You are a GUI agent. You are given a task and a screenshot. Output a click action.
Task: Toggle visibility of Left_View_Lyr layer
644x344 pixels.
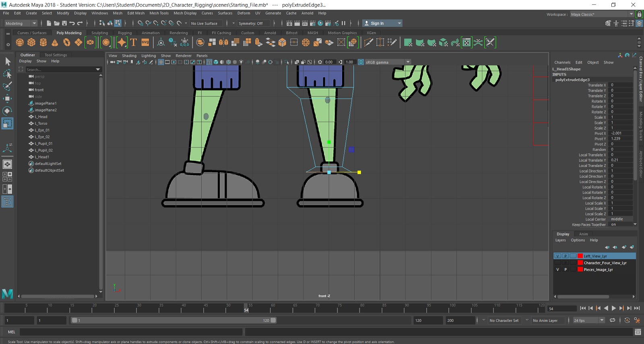point(557,256)
